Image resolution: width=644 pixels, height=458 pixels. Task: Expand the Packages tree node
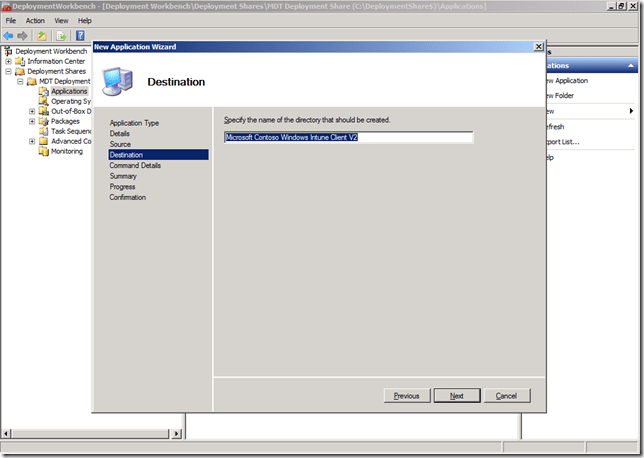click(x=32, y=121)
